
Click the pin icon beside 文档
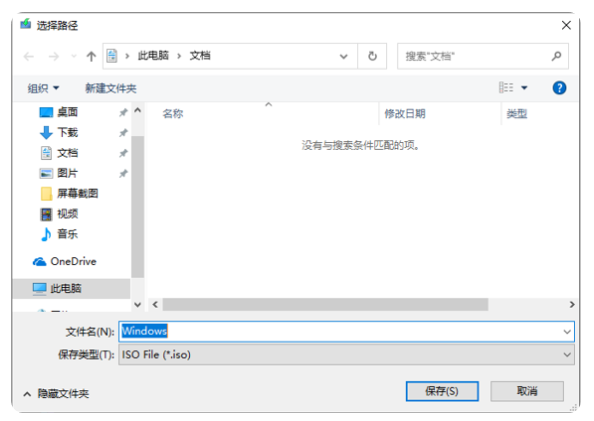[123, 153]
